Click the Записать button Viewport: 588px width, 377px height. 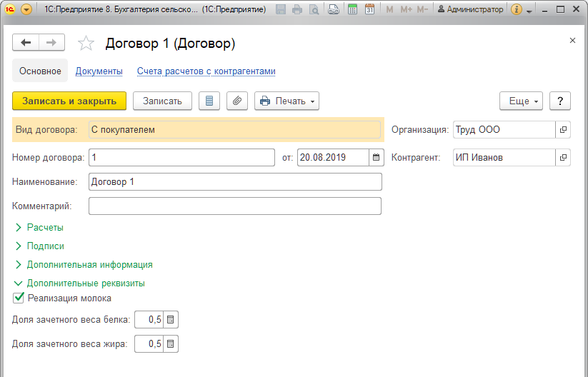pyautogui.click(x=162, y=101)
